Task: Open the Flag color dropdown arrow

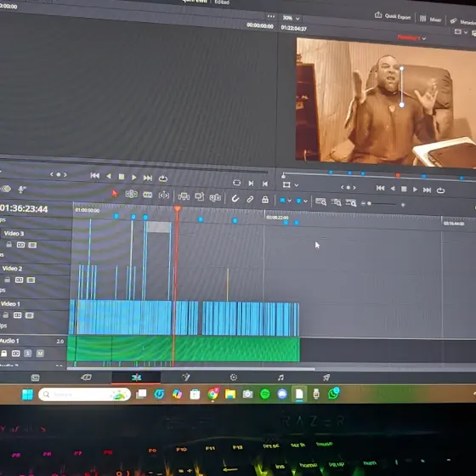Action: pyautogui.click(x=289, y=201)
